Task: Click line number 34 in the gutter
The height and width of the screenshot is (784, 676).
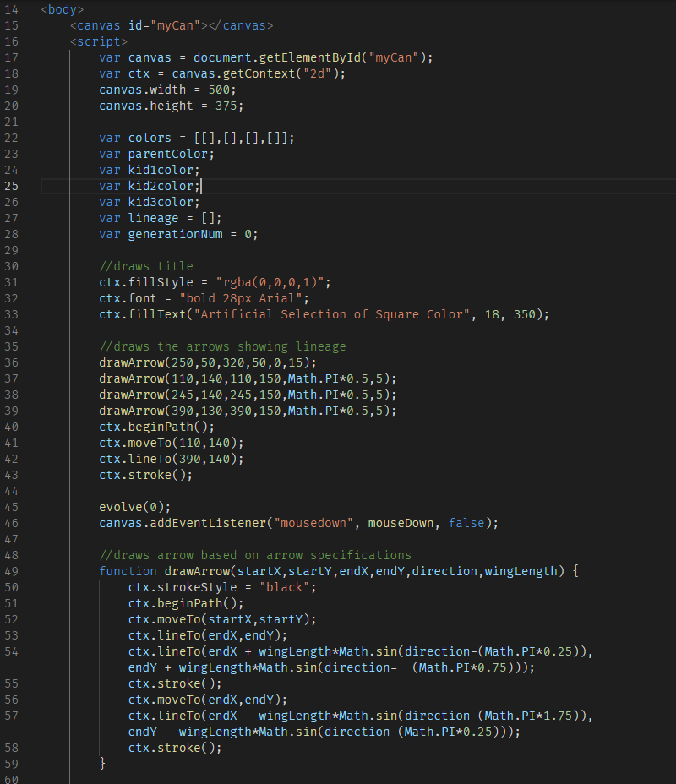Action: pos(11,330)
